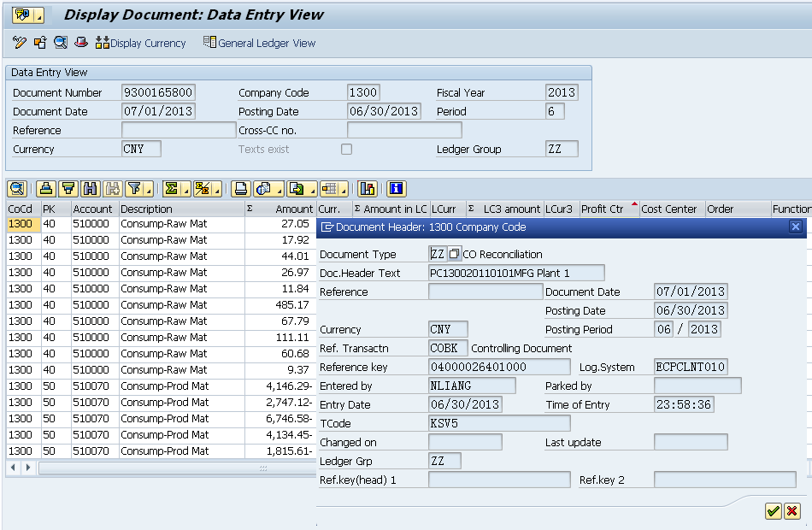The image size is (812, 530).
Task: Expand the Total sum dropdown arrow
Action: click(x=185, y=190)
